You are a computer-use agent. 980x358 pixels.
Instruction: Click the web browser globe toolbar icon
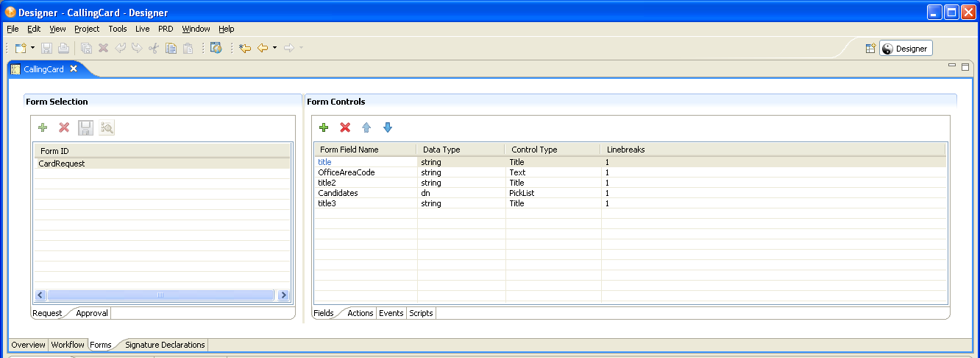216,48
